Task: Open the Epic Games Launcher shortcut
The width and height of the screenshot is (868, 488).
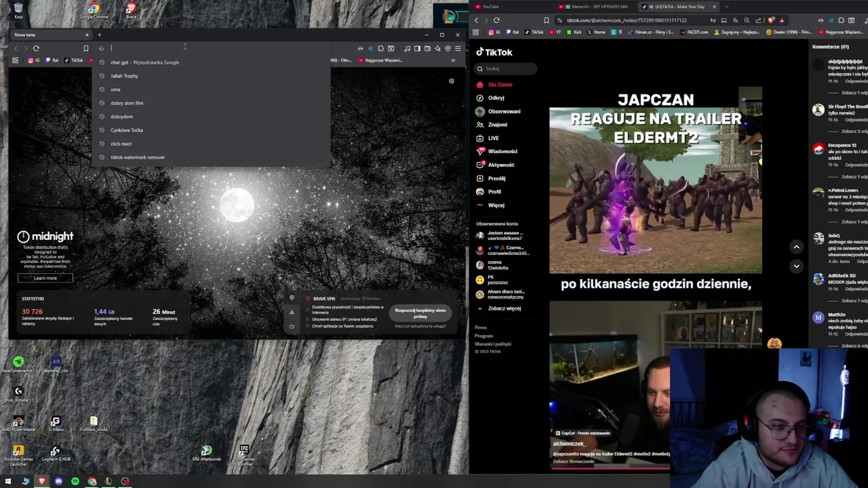Action: tap(244, 455)
